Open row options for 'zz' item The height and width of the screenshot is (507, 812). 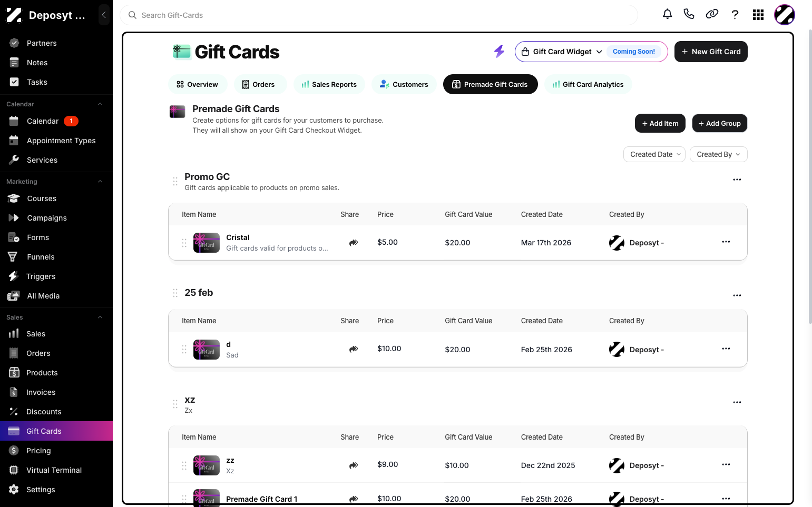726,464
